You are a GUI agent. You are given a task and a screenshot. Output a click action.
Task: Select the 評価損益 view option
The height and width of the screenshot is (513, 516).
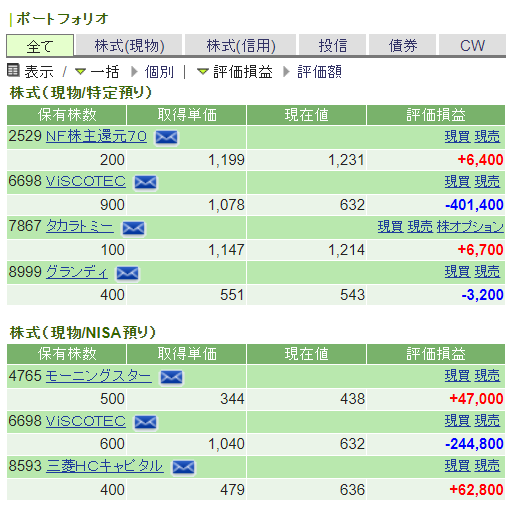click(243, 72)
